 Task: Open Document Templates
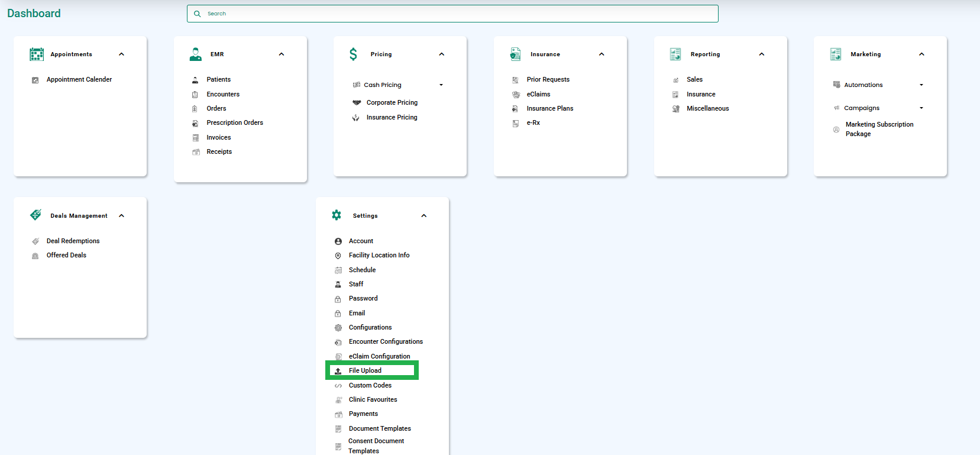380,429
